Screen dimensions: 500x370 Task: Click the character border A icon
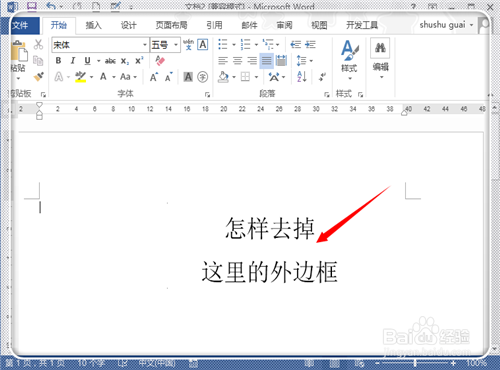203,44
